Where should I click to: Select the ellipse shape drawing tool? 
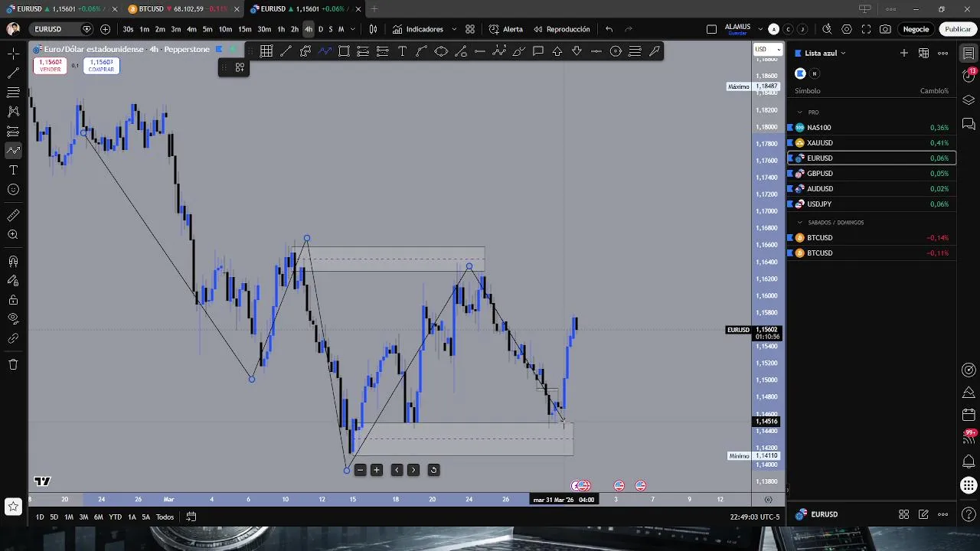point(441,51)
